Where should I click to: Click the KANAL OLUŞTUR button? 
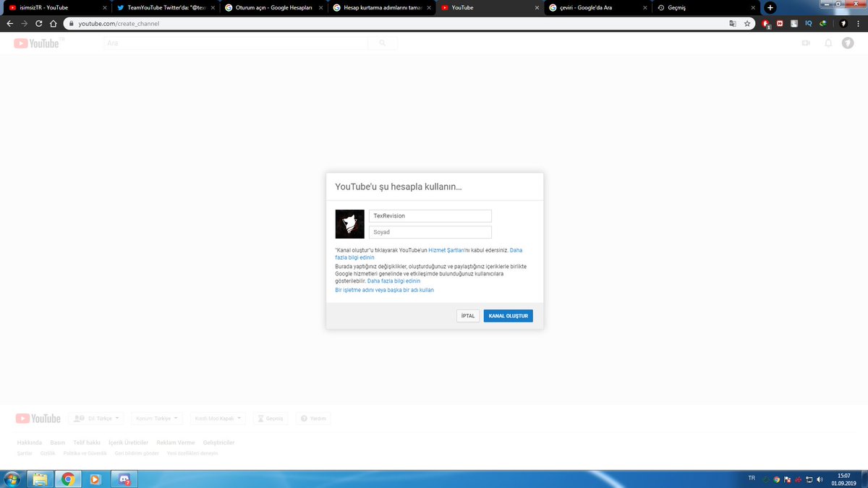[508, 316]
